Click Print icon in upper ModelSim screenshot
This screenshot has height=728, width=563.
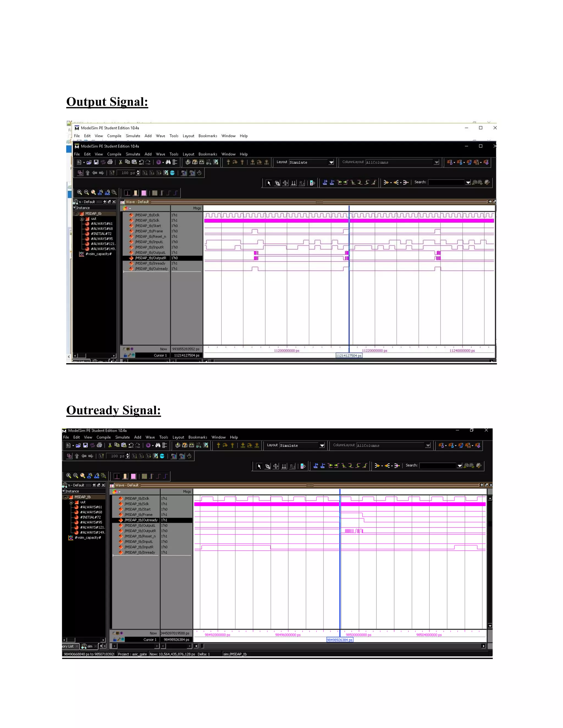(110, 162)
